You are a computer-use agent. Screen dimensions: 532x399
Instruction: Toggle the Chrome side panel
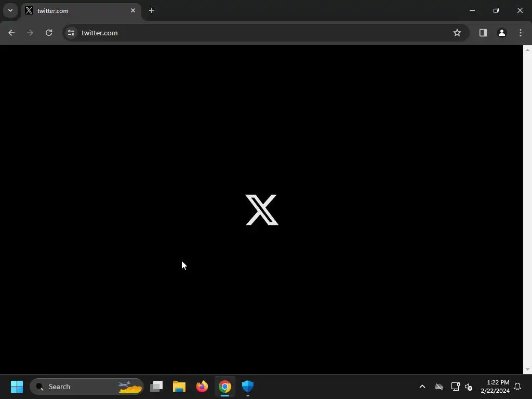coord(483,33)
